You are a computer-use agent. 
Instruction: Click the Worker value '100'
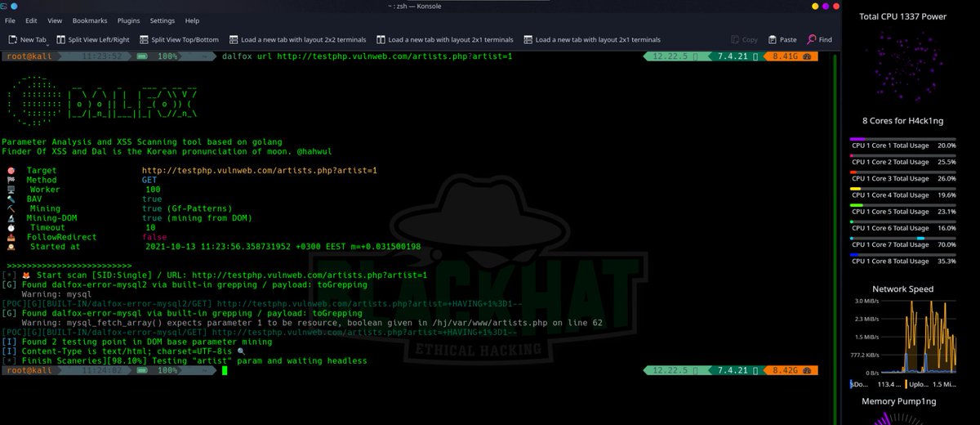click(x=153, y=189)
